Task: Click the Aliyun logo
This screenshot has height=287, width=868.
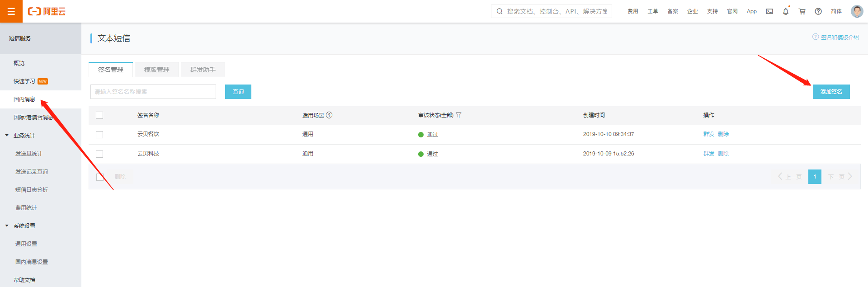Action: click(x=47, y=11)
